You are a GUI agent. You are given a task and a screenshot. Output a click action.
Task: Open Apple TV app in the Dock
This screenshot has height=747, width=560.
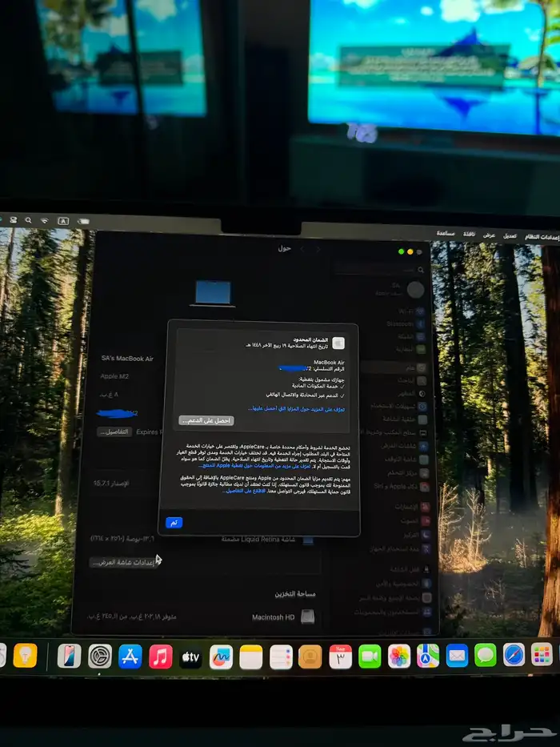(x=190, y=657)
